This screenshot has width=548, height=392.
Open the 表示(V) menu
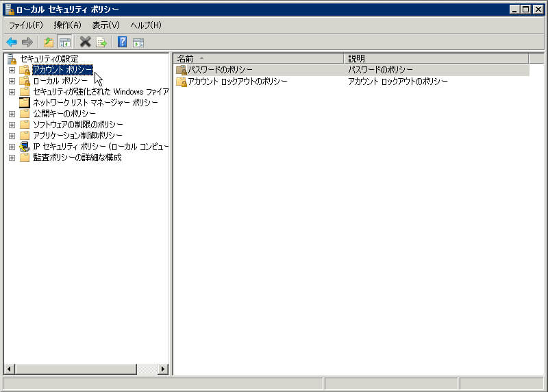coord(105,25)
